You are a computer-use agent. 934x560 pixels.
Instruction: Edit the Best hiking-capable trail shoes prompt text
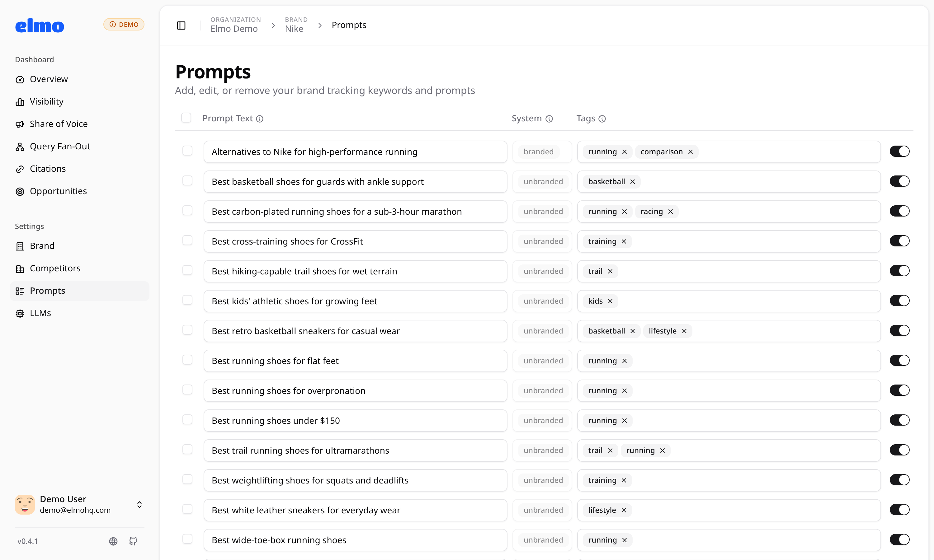pyautogui.click(x=355, y=271)
